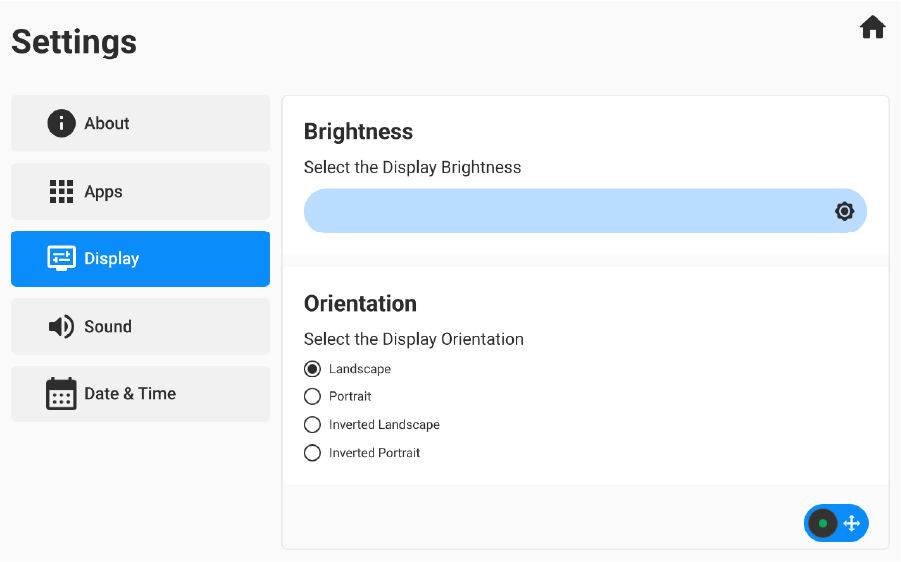Click the grid icon beside Apps
901x562 pixels.
click(61, 191)
